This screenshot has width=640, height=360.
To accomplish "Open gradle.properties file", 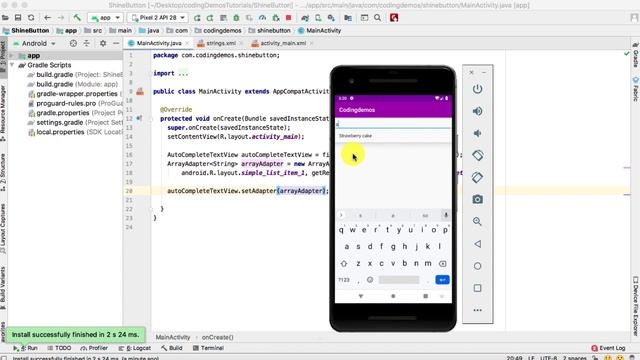I will pyautogui.click(x=75, y=113).
